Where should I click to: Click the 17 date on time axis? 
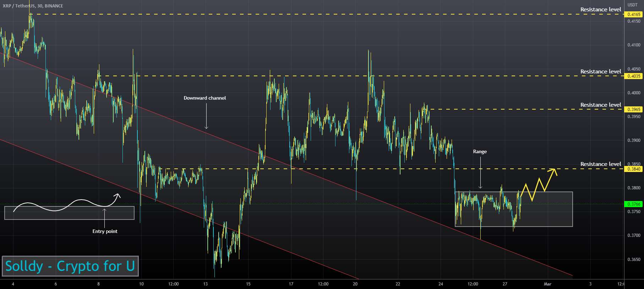(x=291, y=284)
